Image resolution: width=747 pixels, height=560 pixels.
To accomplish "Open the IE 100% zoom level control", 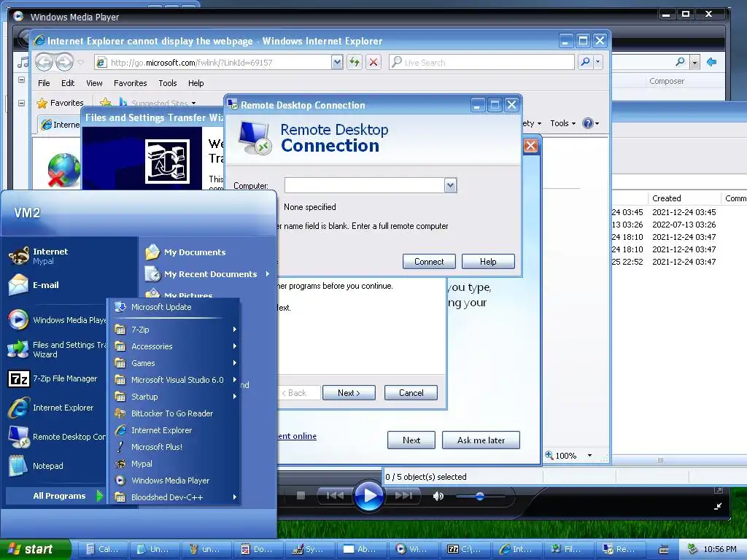I will (x=569, y=456).
